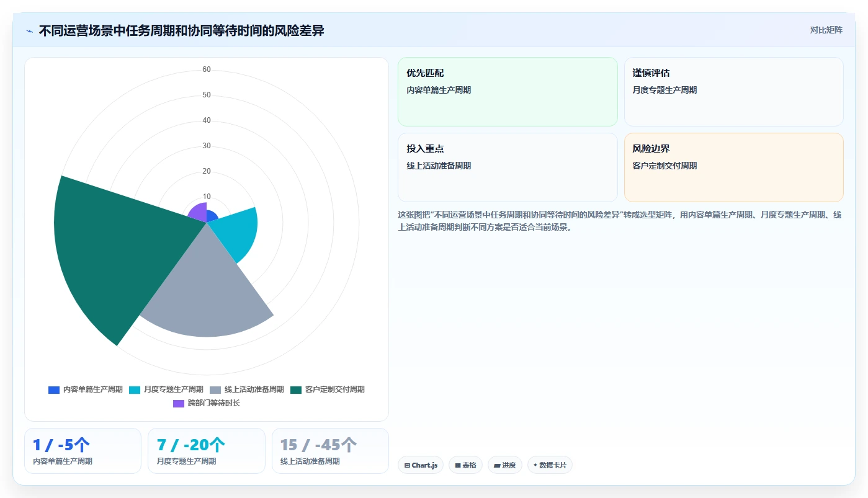
Task: Click 客户定制交付周期 text in 风险边界 card
Action: click(664, 166)
